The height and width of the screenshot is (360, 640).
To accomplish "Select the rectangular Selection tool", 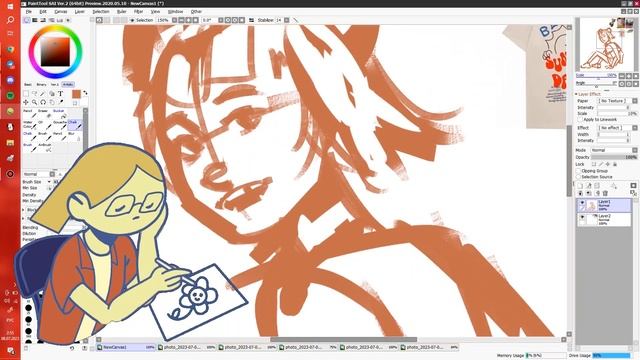I will [26, 94].
